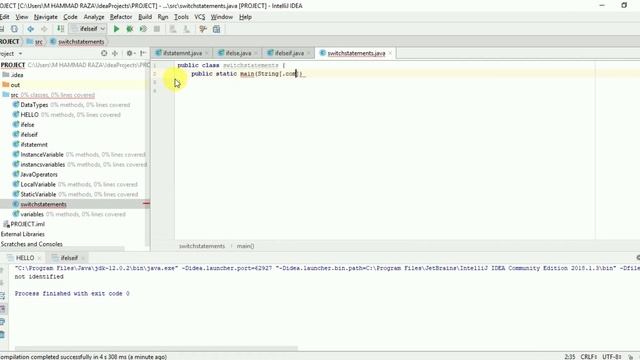Select the out folder in tree
This screenshot has height=360, width=640.
[x=15, y=85]
